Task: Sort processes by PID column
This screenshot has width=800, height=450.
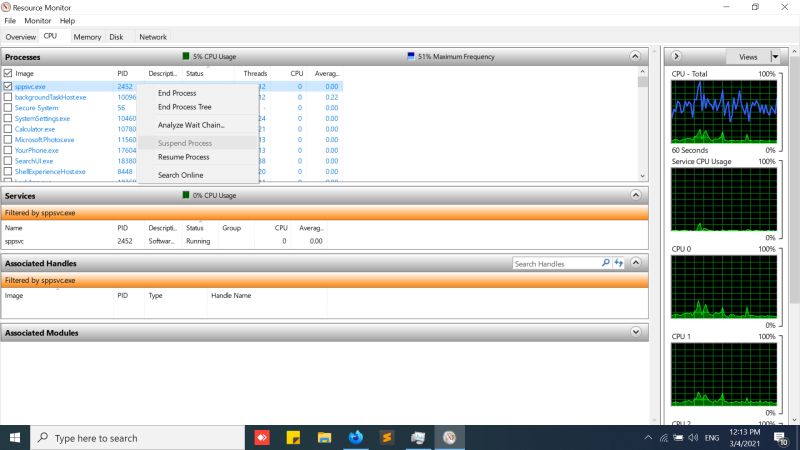Action: coord(122,73)
